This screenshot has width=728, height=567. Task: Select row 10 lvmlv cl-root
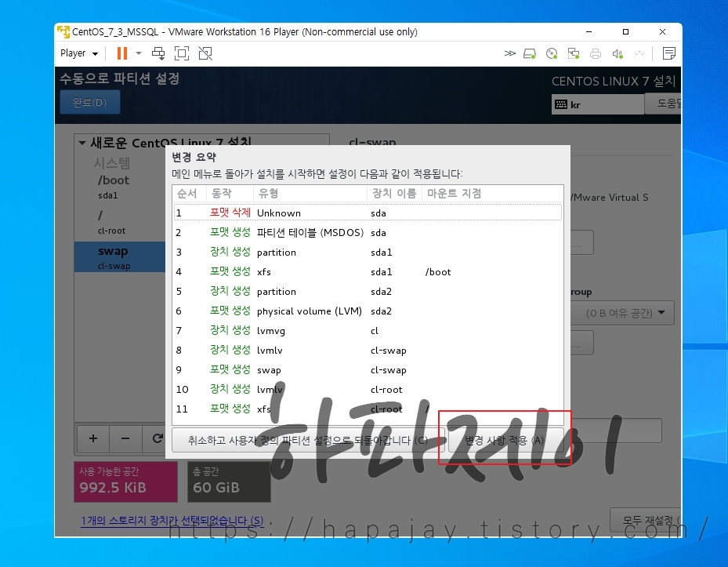368,390
